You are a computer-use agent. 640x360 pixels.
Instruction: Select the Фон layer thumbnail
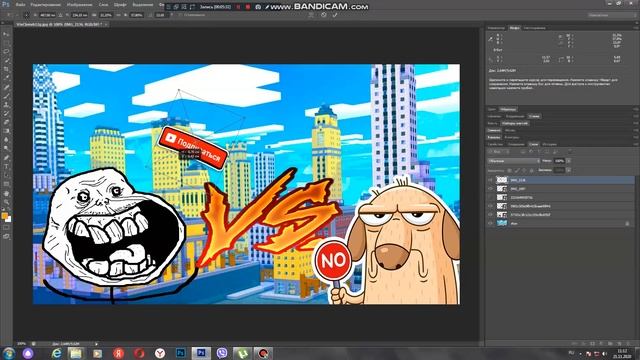(x=502, y=223)
